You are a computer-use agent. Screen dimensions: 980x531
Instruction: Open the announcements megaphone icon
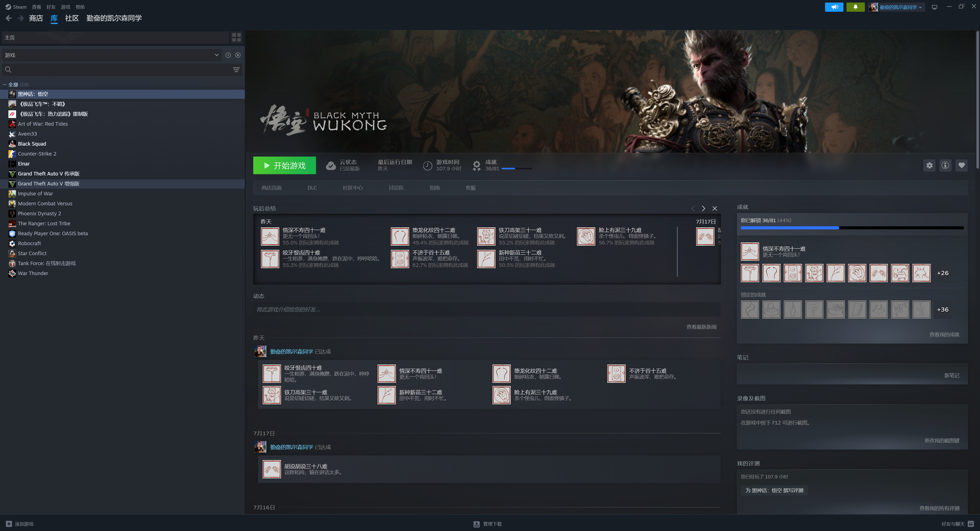coord(834,7)
